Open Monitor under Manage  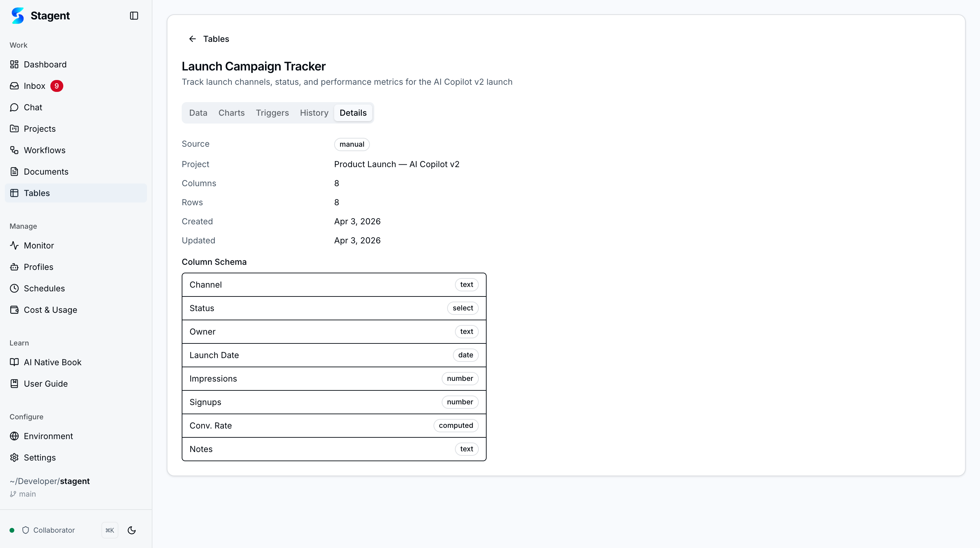point(38,245)
